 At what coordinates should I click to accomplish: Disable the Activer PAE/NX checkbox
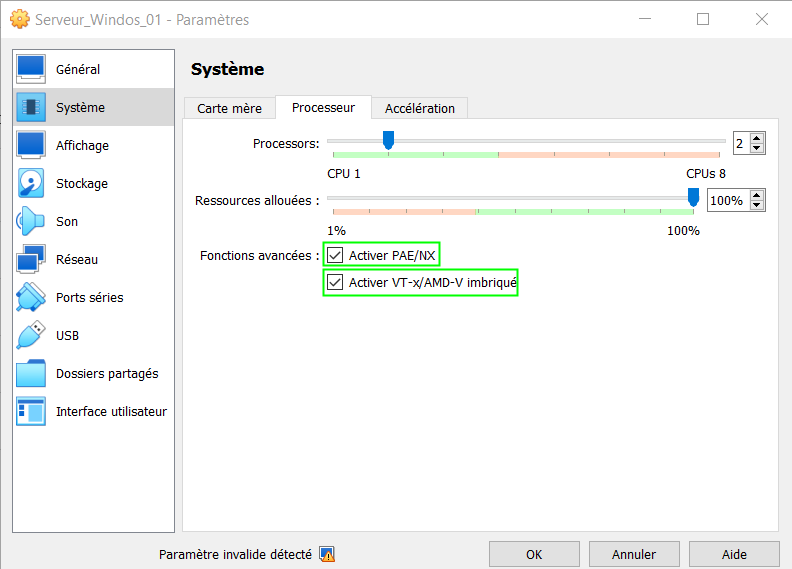pos(335,255)
